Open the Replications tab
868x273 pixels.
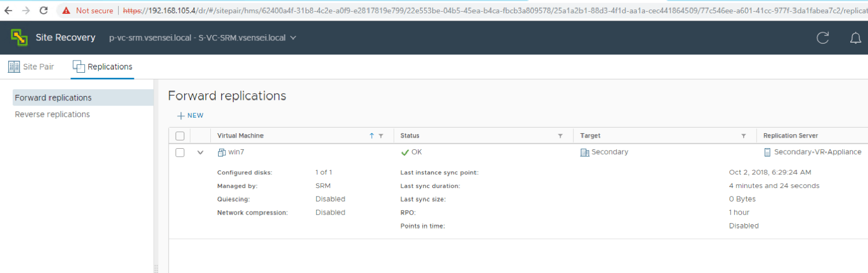103,67
